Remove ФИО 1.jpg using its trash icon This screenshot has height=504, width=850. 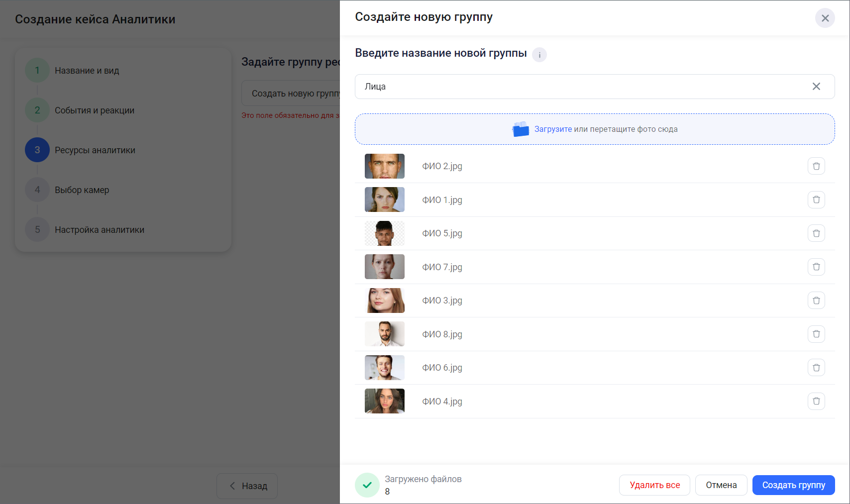click(816, 200)
